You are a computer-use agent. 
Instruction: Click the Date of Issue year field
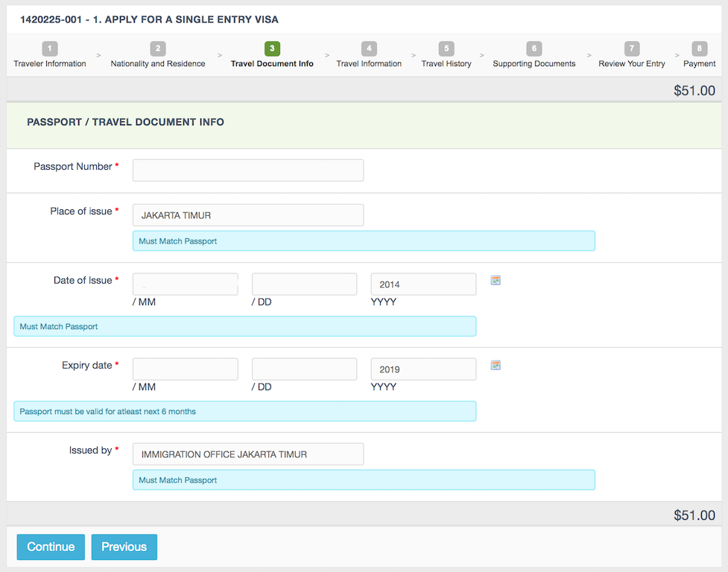click(x=423, y=285)
